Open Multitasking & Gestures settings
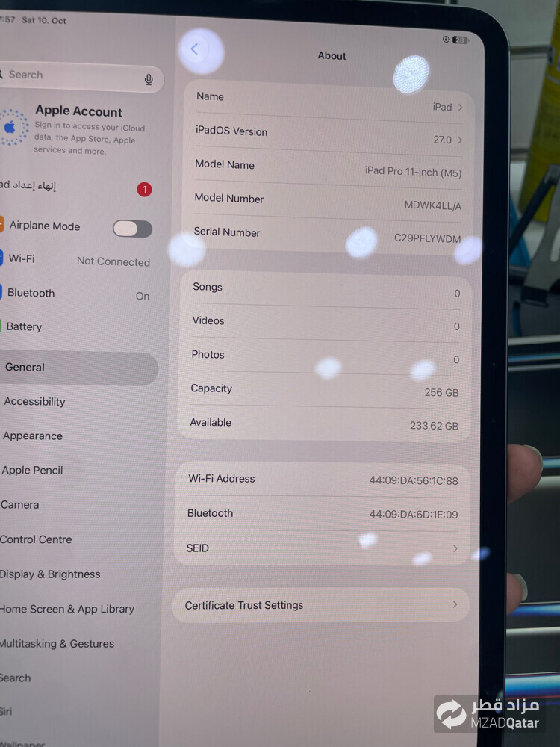 point(76,644)
